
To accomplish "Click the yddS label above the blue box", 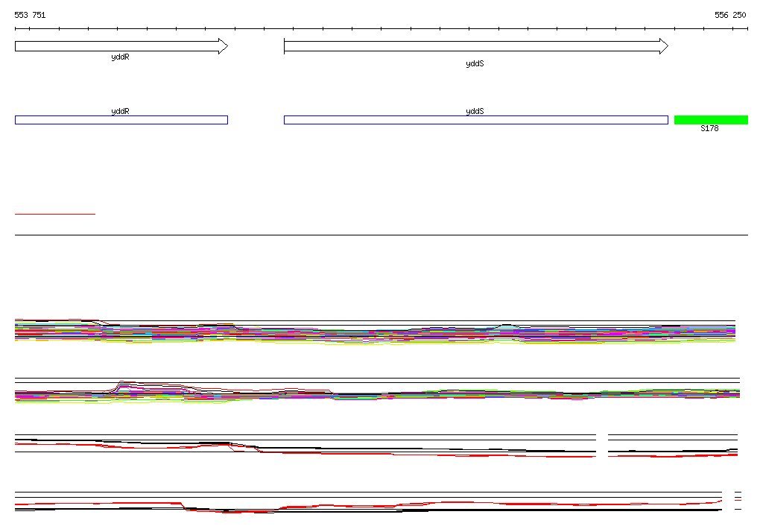I will point(475,112).
